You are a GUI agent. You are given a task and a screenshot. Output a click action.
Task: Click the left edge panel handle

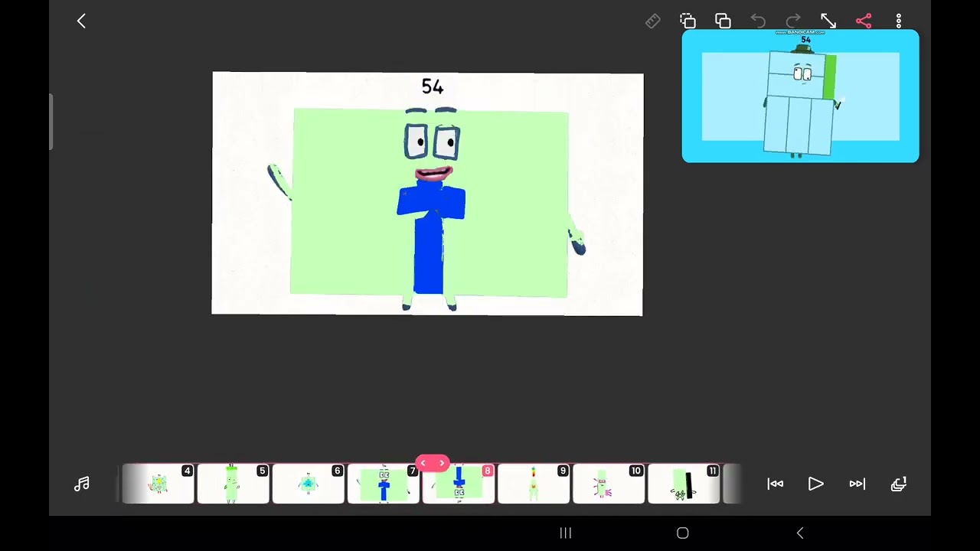point(51,122)
